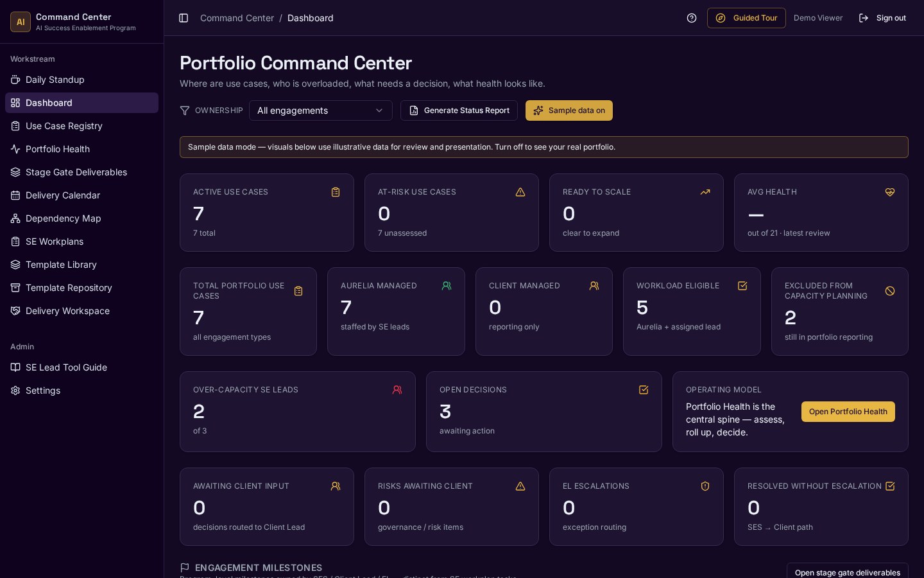Open Template Library
Viewport: 924px width, 578px height.
[x=81, y=265]
